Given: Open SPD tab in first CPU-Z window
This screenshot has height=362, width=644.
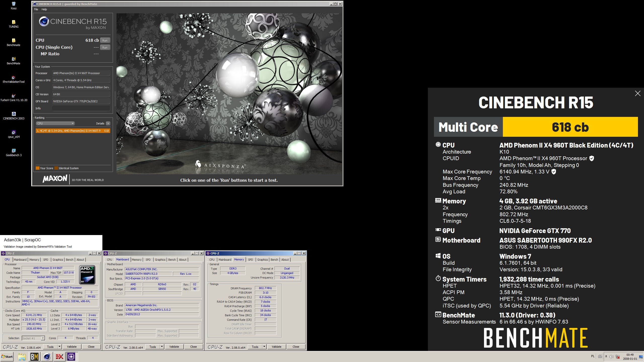Looking at the screenshot, I should [46, 260].
